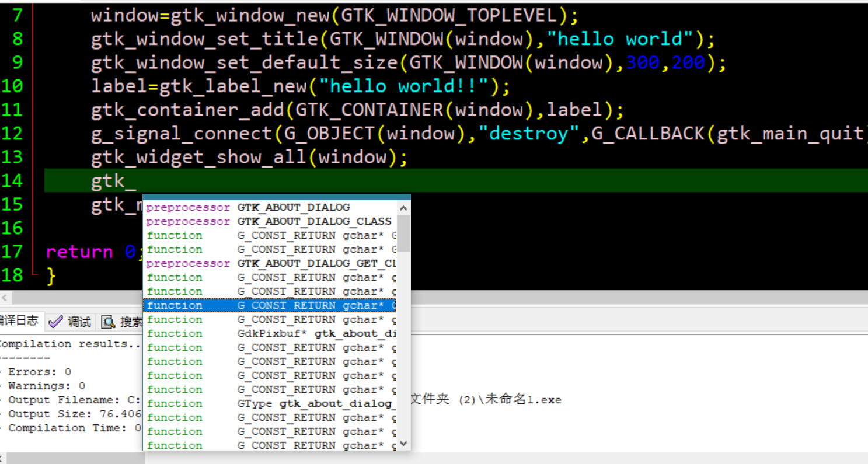Click line number 12 in the gutter
This screenshot has width=868, height=464.
[x=13, y=134]
